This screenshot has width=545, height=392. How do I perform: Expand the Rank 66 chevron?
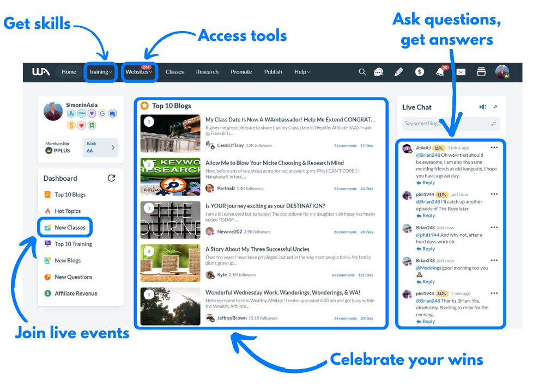(113, 148)
